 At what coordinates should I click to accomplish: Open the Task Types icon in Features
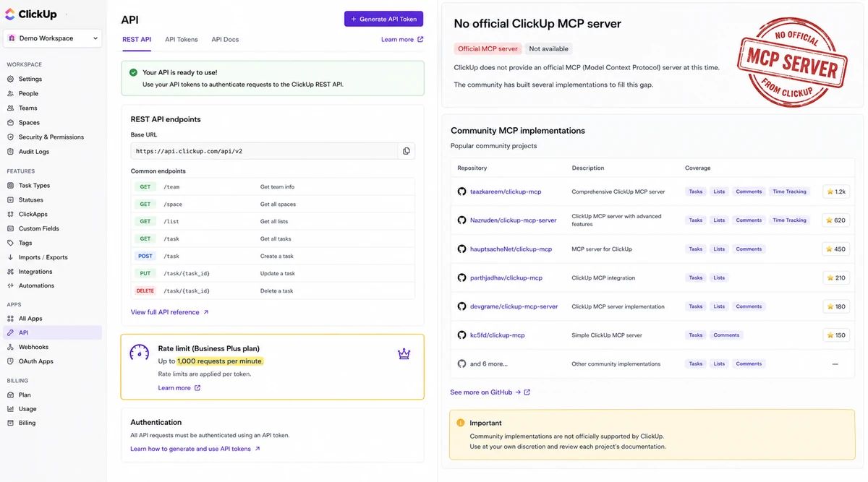pos(11,186)
